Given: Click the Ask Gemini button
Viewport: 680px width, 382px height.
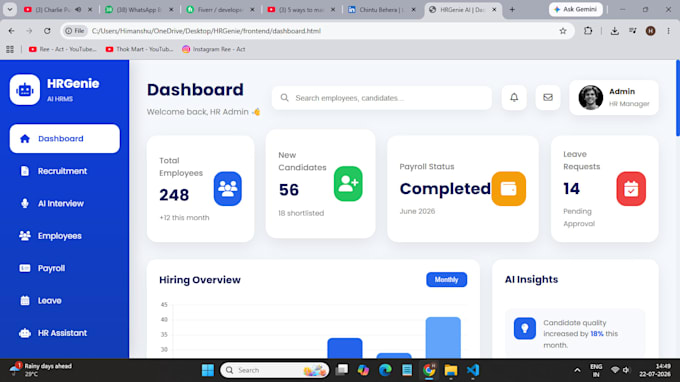Looking at the screenshot, I should [575, 9].
